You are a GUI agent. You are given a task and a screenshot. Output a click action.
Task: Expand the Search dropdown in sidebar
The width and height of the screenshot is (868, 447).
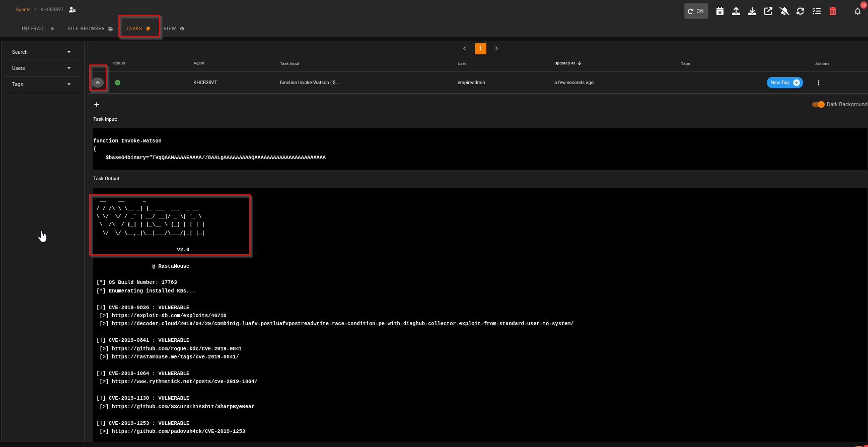(42, 52)
